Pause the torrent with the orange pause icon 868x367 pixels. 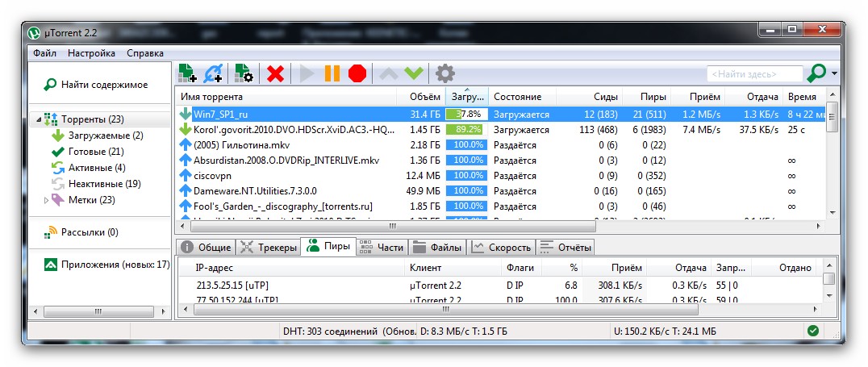tap(332, 73)
